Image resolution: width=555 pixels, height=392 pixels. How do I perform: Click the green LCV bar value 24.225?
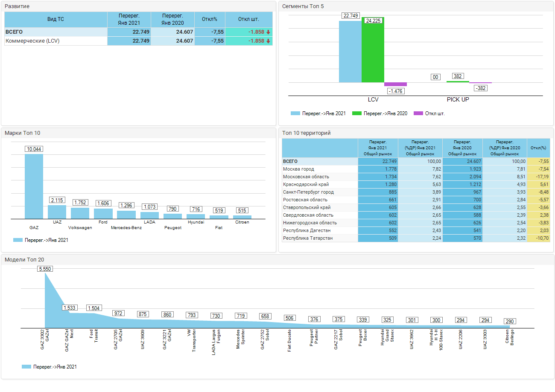click(x=373, y=20)
